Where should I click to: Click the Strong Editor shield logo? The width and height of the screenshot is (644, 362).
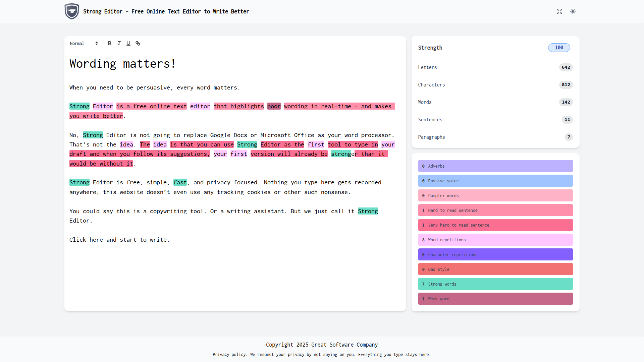[x=72, y=11]
